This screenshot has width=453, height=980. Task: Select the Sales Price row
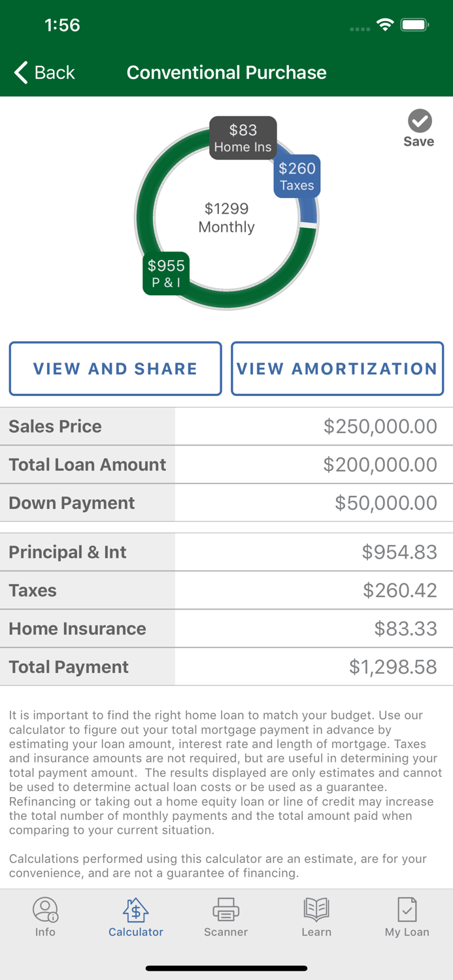[226, 426]
